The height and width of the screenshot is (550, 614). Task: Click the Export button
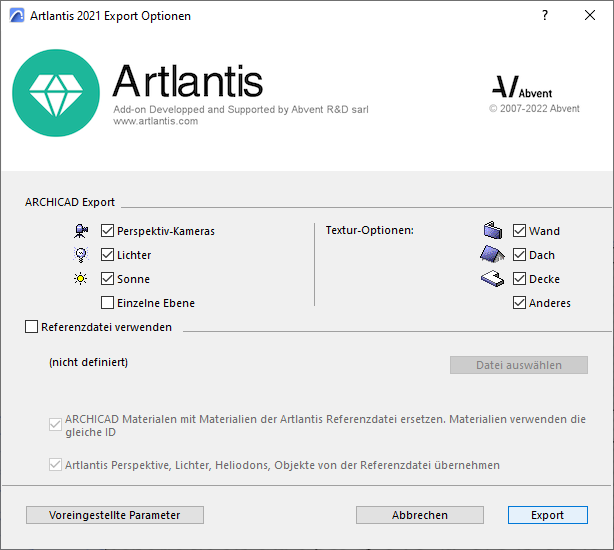coord(547,515)
